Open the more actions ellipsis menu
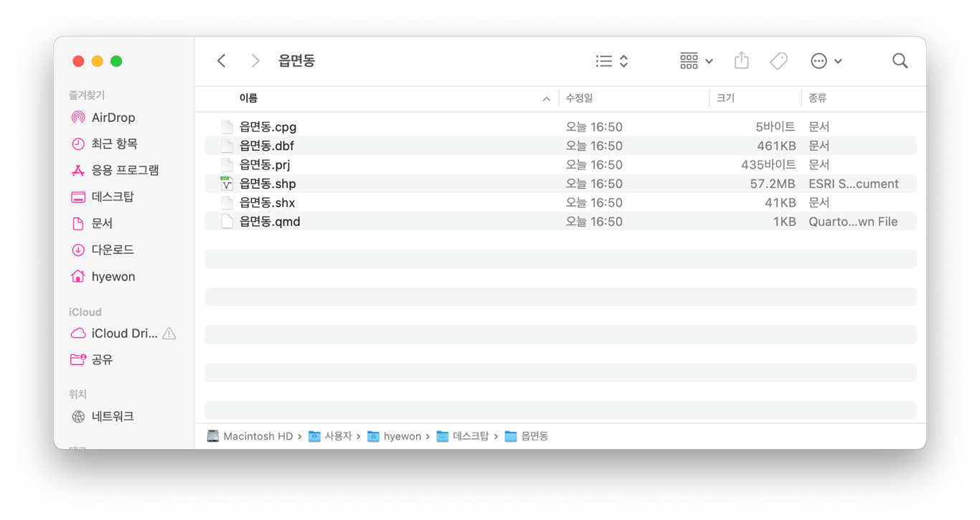This screenshot has height=520, width=980. tap(826, 61)
